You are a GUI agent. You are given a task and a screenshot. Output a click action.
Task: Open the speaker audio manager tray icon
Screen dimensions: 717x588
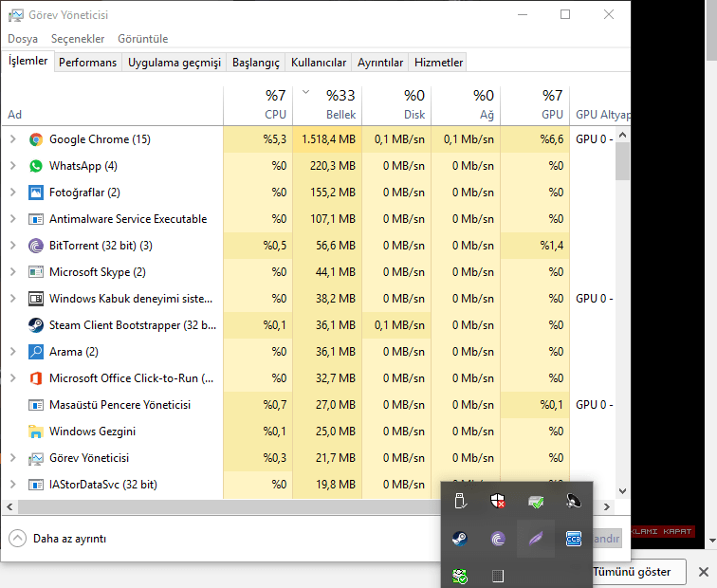[574, 501]
